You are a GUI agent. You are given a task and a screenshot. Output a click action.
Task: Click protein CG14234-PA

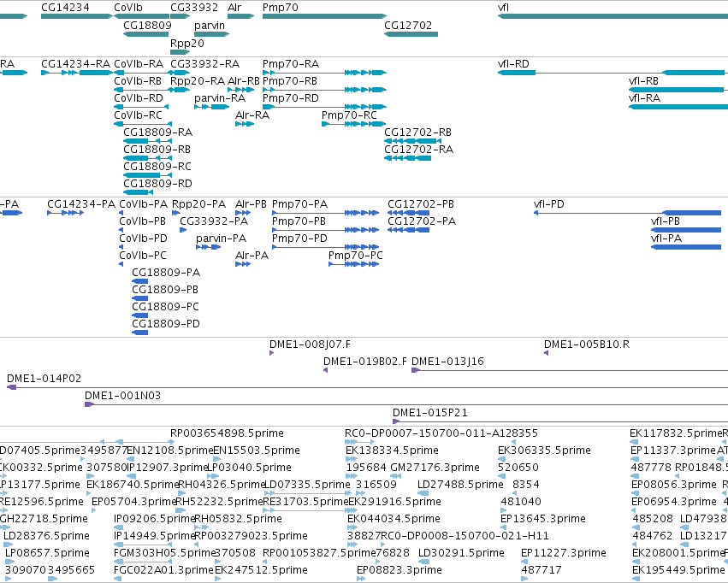(x=81, y=204)
